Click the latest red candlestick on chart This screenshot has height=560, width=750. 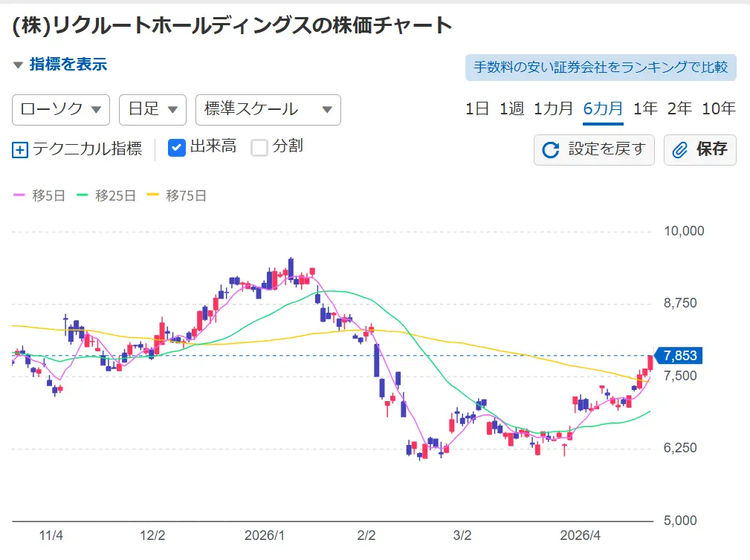(x=650, y=362)
